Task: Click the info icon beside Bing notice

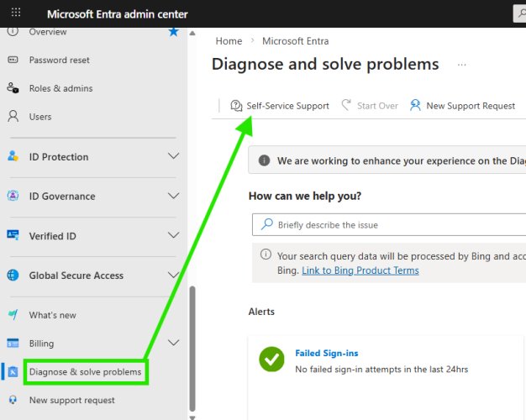Action: 266,255
